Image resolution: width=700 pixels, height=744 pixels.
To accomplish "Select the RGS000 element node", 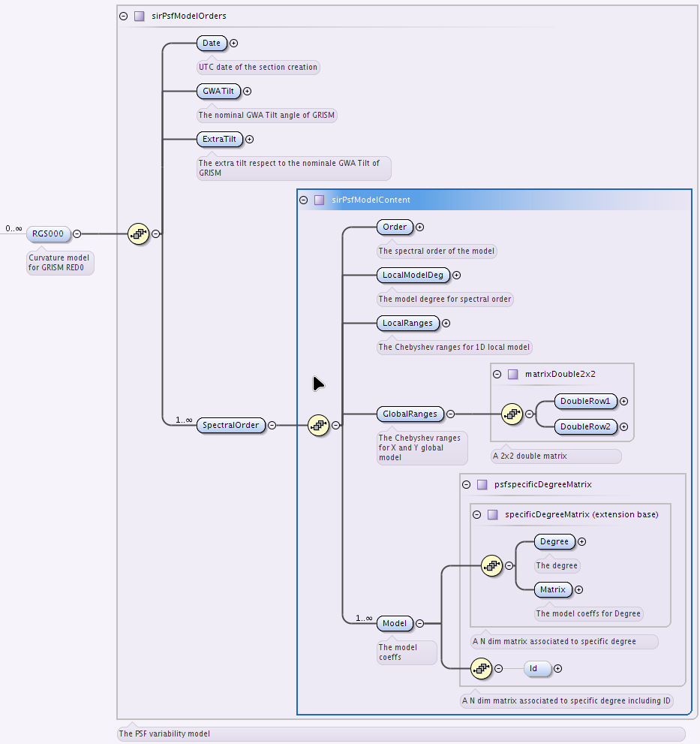I will click(48, 234).
